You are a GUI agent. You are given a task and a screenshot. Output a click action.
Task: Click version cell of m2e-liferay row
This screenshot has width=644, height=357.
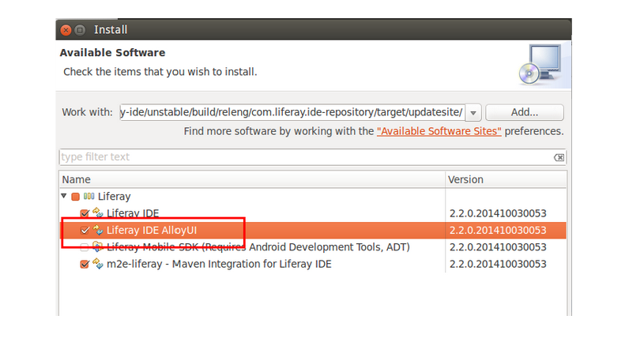click(498, 265)
